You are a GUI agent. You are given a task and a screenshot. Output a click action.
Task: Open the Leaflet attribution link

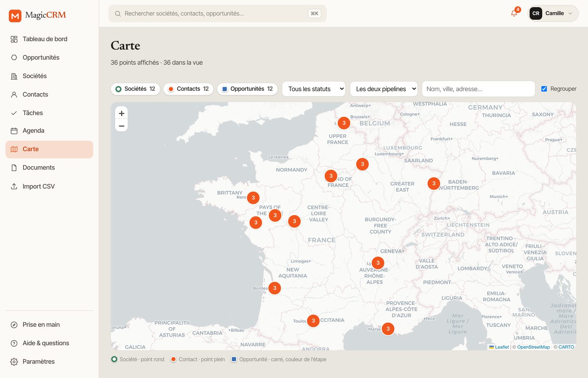pos(499,347)
